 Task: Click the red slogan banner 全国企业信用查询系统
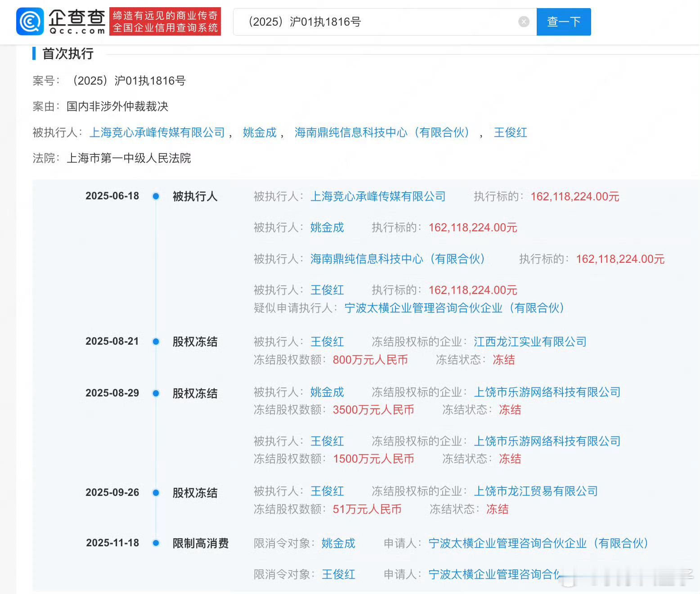click(x=165, y=21)
